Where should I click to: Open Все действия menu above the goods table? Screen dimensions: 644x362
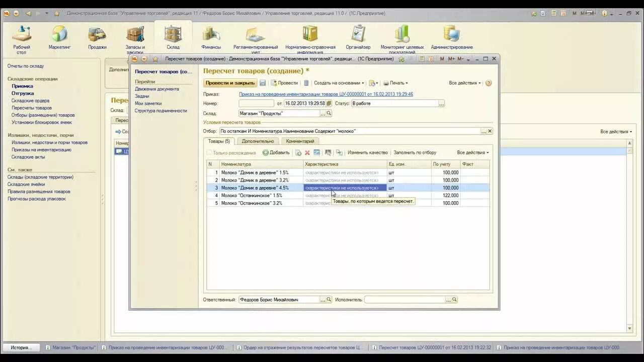[472, 152]
